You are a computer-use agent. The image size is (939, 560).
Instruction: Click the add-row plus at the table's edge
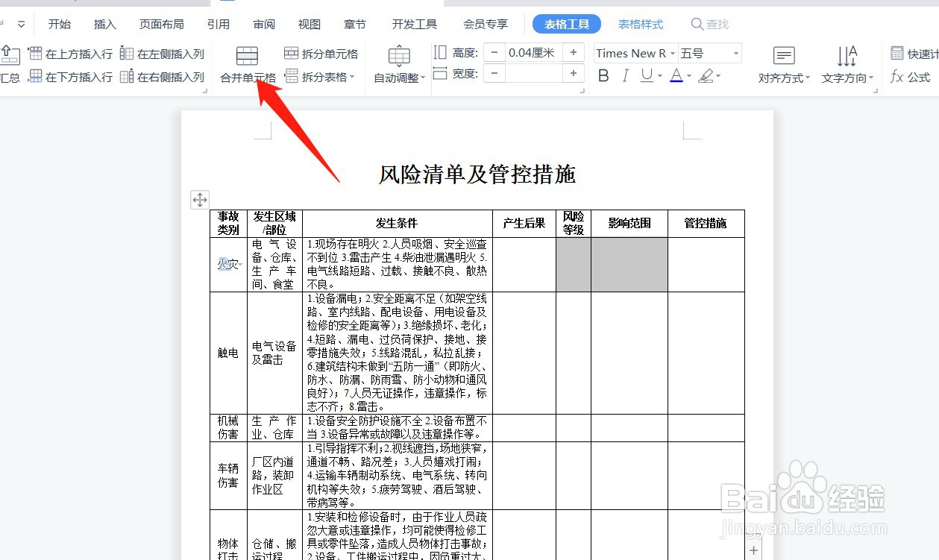point(754,550)
